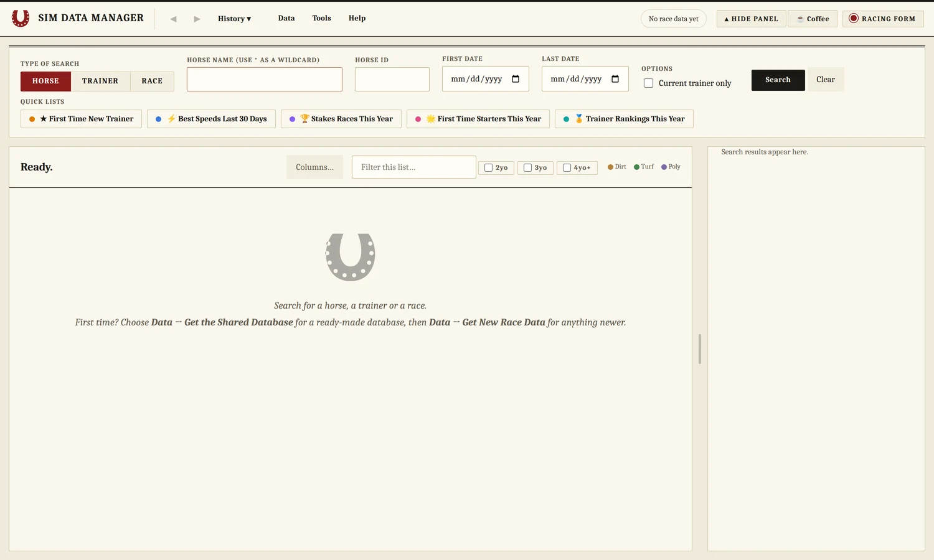934x560 pixels.
Task: Go forward with the right arrow
Action: click(197, 19)
